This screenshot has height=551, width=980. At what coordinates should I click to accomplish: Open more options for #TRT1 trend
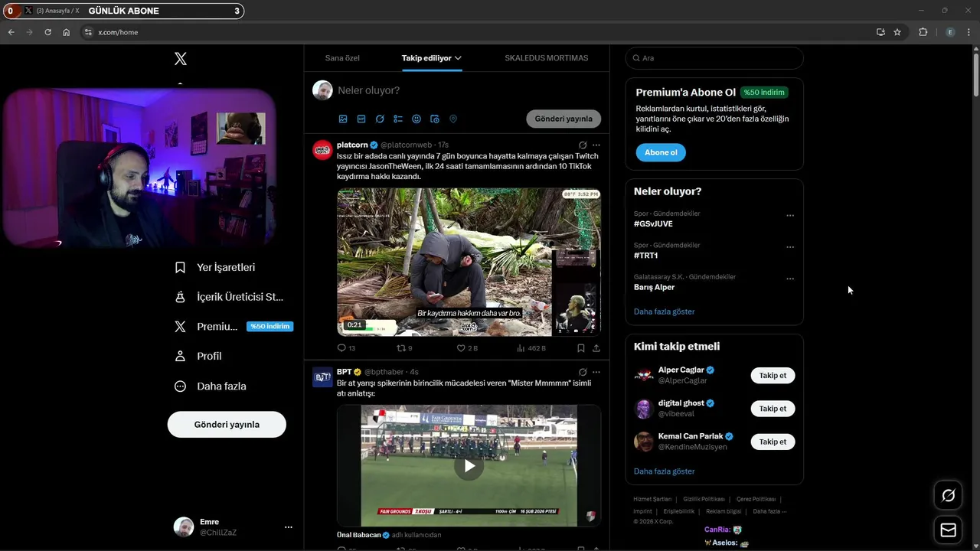(x=790, y=247)
